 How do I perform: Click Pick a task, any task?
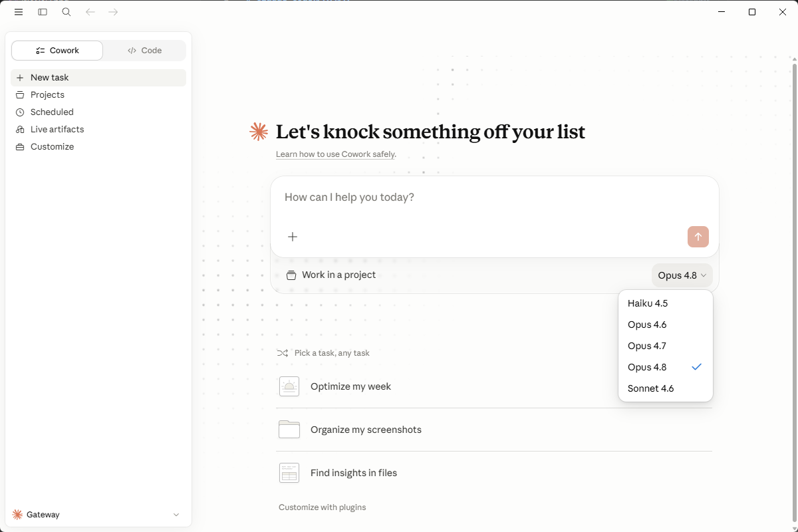coord(332,353)
